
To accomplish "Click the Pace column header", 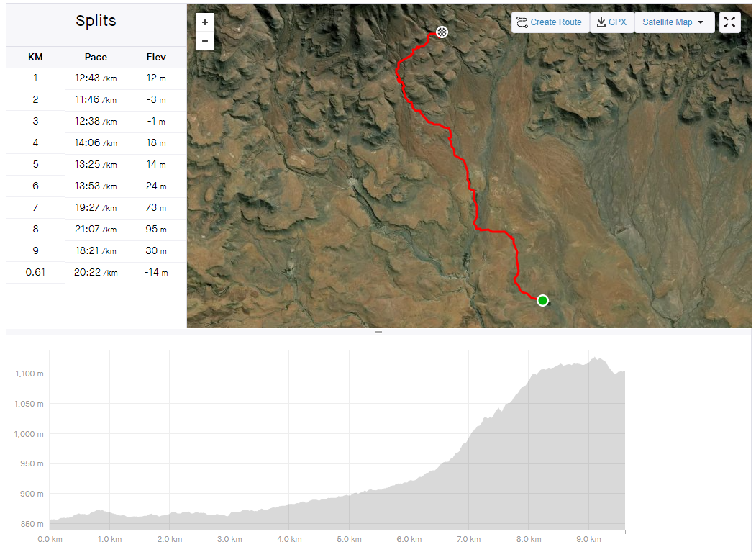I will click(96, 57).
